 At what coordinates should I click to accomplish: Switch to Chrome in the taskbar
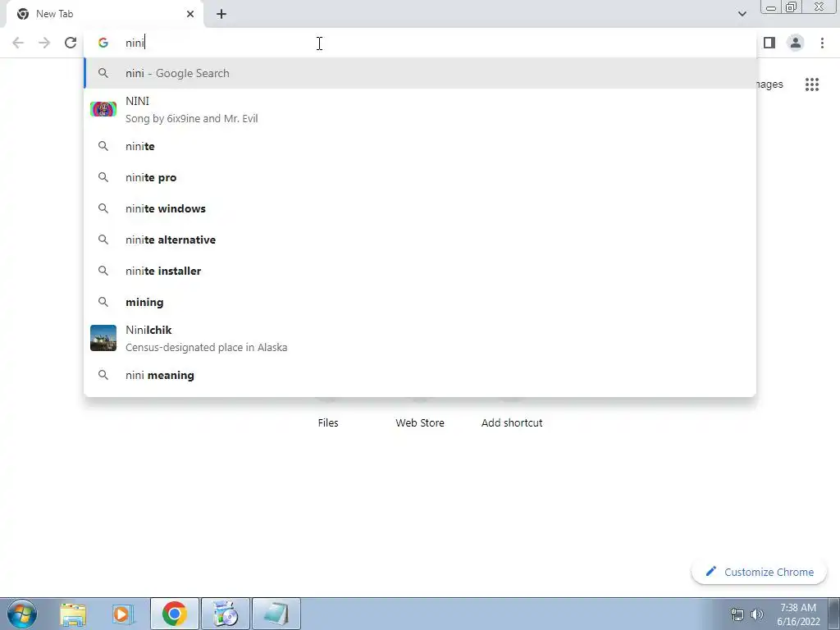pos(175,614)
